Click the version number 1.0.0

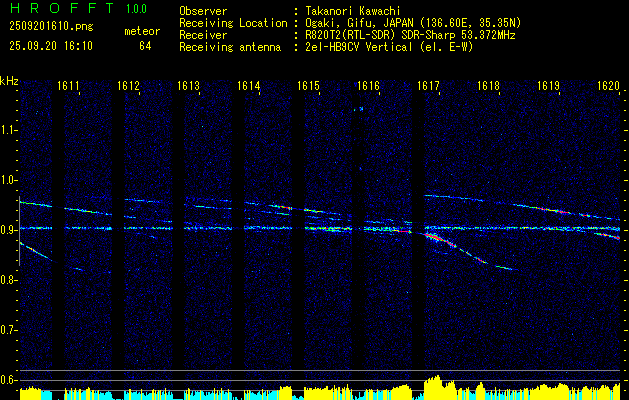[136, 9]
